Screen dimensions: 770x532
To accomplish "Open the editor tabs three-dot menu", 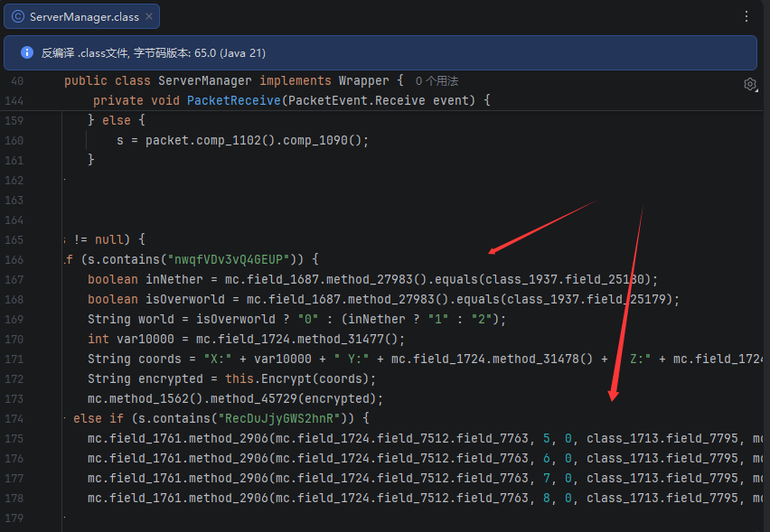I will pos(746,16).
